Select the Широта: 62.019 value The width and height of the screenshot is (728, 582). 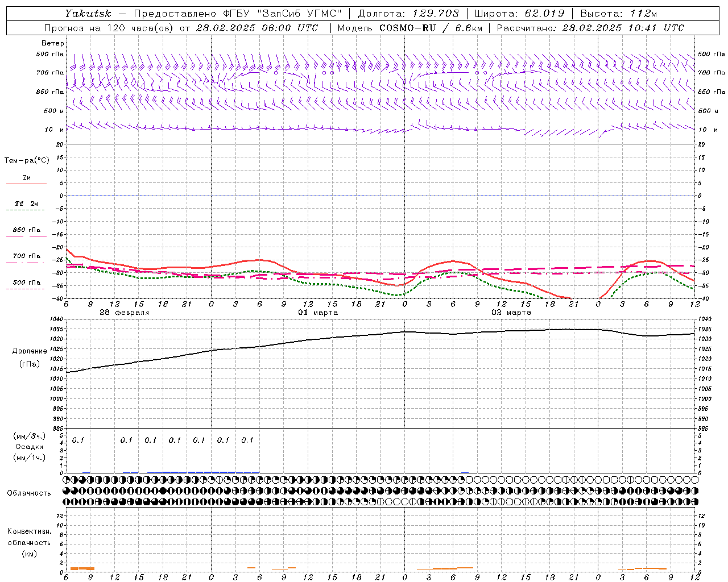pos(519,14)
